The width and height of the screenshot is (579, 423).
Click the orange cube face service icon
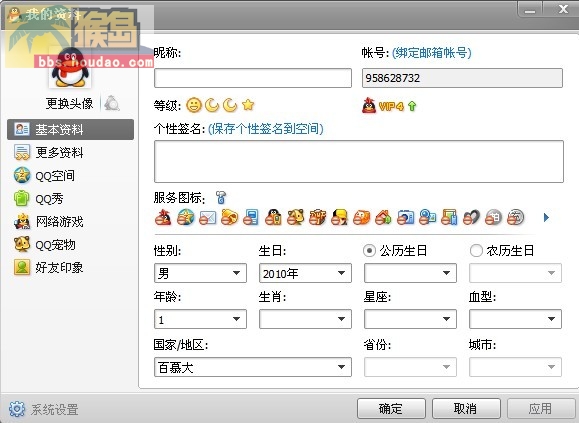coord(362,217)
